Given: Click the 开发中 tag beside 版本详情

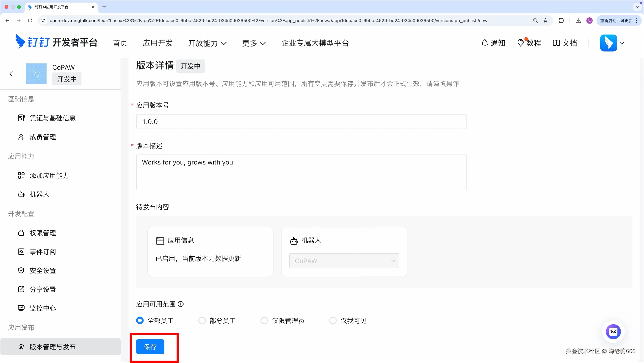Looking at the screenshot, I should (x=191, y=66).
